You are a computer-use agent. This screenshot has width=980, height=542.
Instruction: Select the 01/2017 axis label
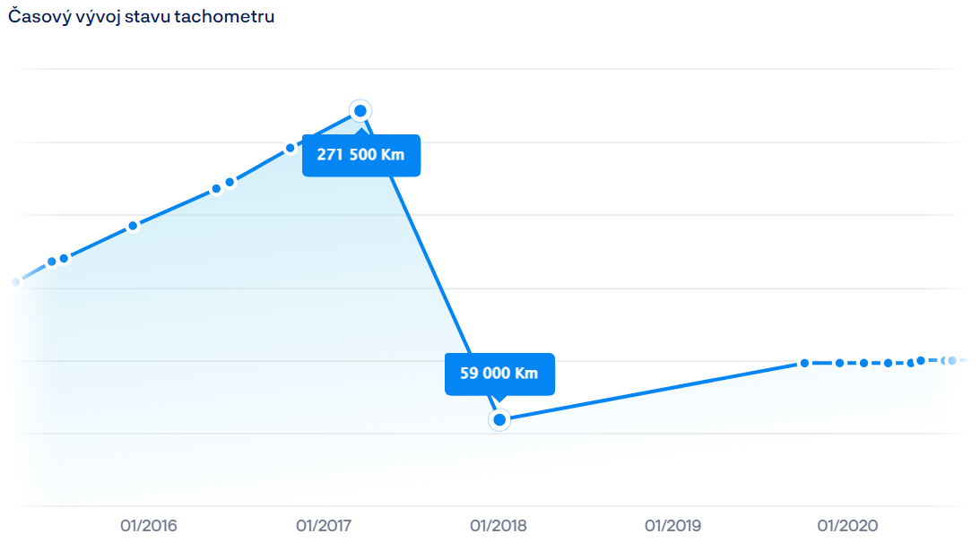(324, 526)
